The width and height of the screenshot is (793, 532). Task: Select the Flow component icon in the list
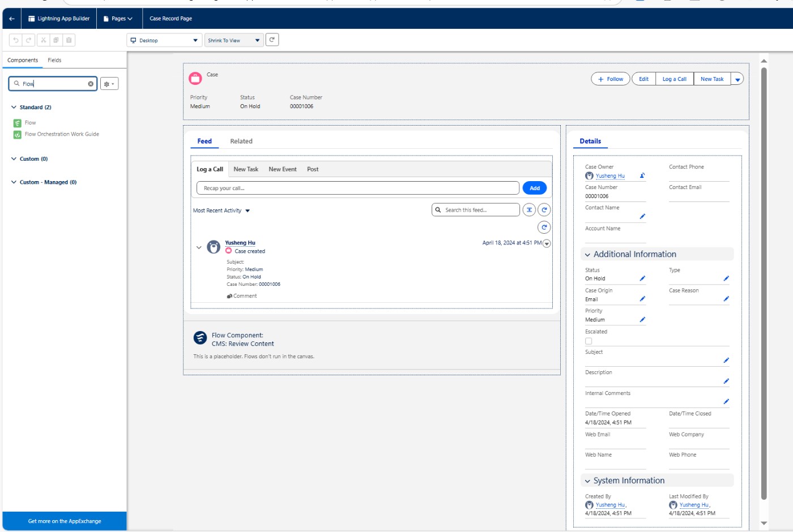click(x=18, y=123)
